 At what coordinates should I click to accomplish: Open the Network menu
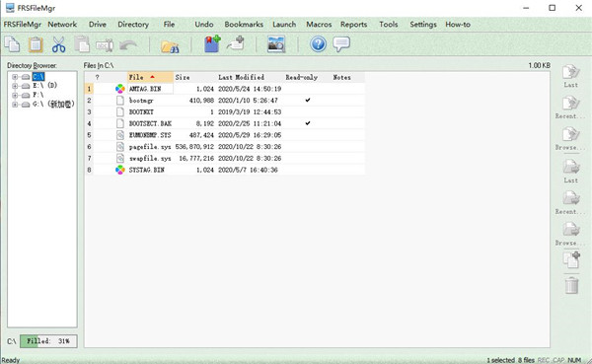[x=62, y=25]
